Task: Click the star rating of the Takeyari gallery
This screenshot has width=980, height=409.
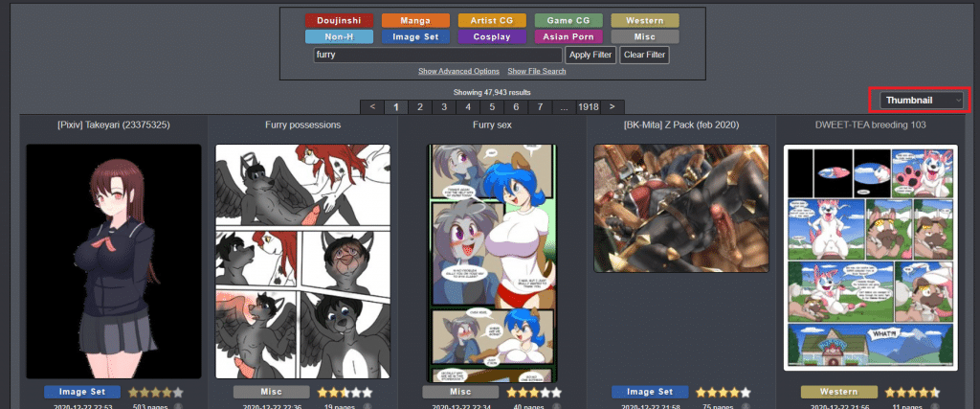Action: click(156, 393)
